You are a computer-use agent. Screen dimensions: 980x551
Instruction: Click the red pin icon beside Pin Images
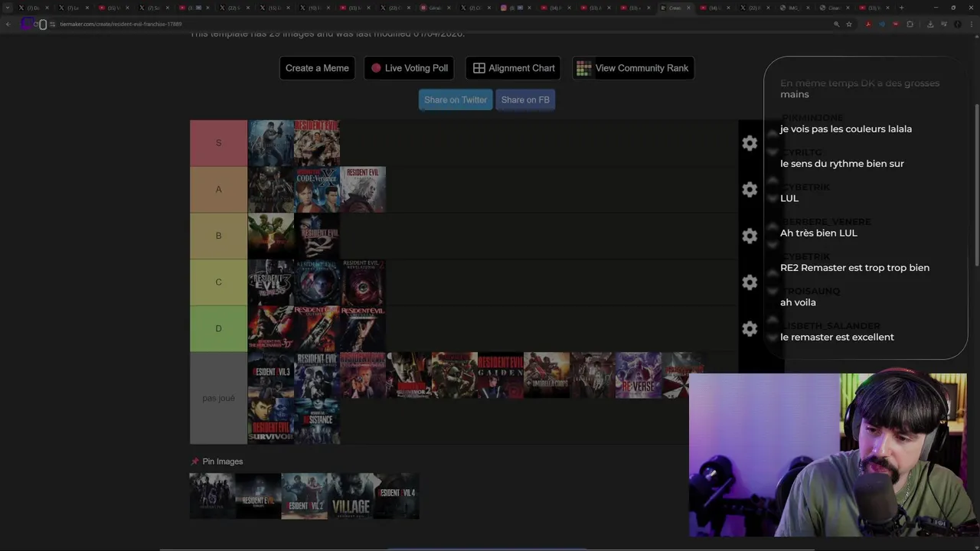194,461
